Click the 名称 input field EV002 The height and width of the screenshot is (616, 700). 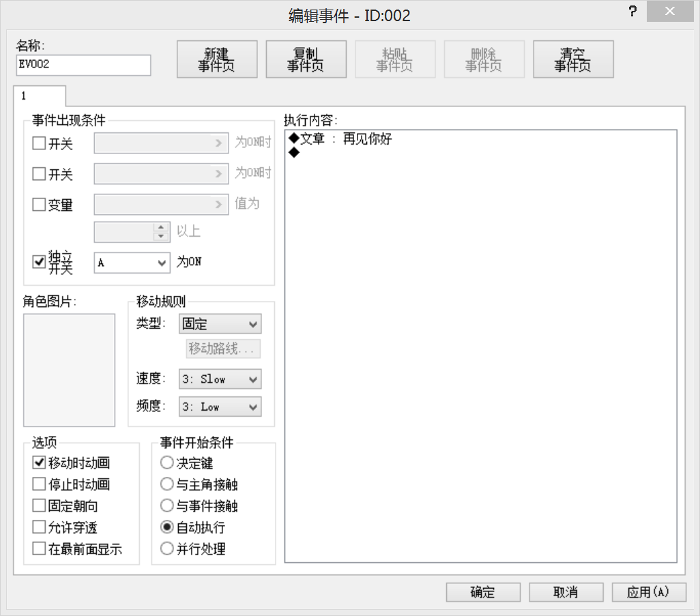pos(83,65)
